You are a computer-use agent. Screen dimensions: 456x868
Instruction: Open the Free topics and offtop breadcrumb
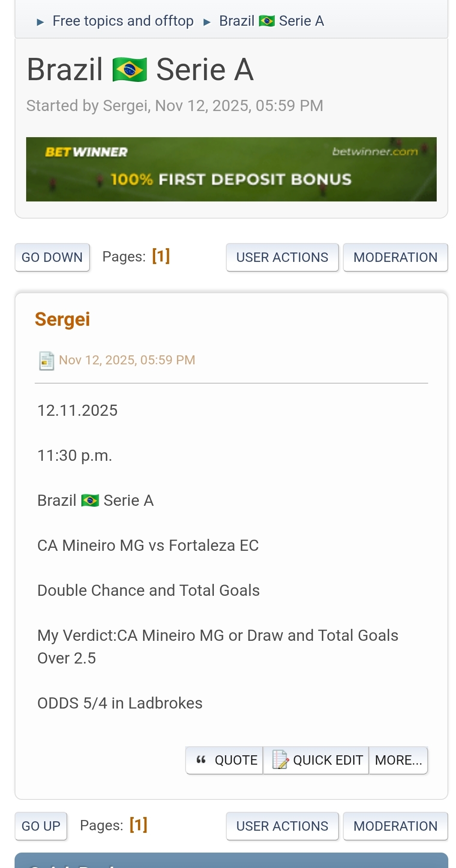tap(123, 21)
